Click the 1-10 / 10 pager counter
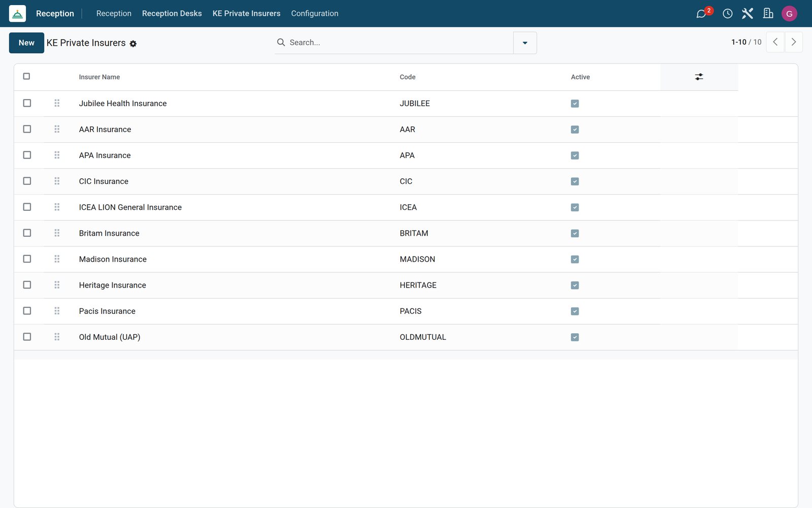The height and width of the screenshot is (508, 812). tap(746, 42)
